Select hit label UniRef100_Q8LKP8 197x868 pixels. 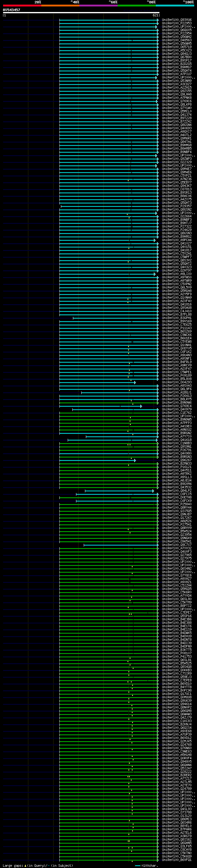click(x=177, y=104)
